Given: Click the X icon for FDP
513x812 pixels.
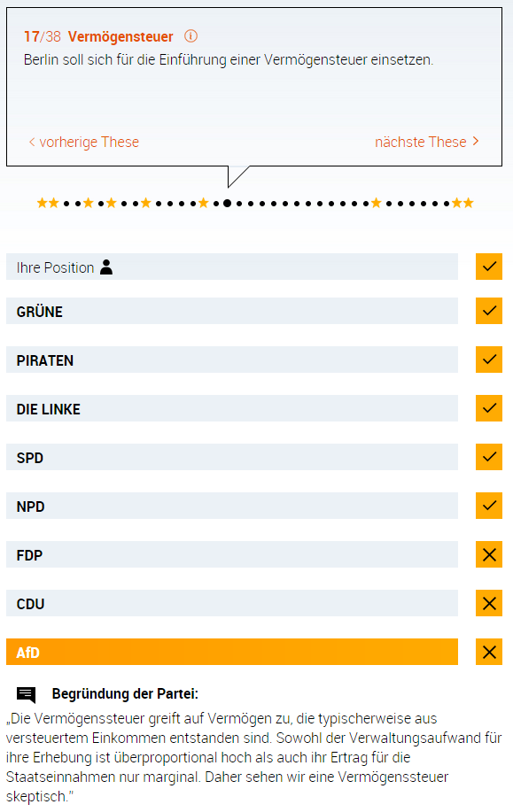Looking at the screenshot, I should 489,554.
